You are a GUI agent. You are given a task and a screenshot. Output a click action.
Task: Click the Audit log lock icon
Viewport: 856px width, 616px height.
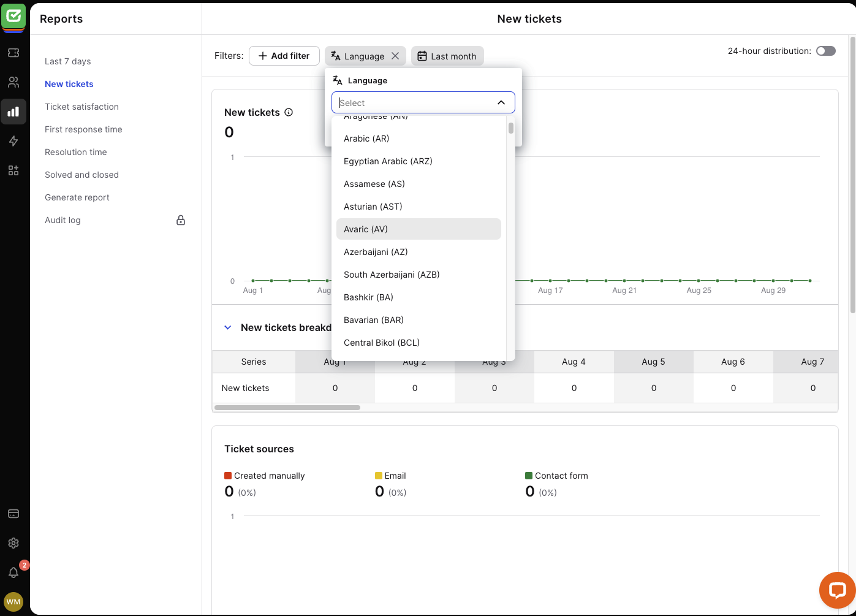click(x=181, y=220)
